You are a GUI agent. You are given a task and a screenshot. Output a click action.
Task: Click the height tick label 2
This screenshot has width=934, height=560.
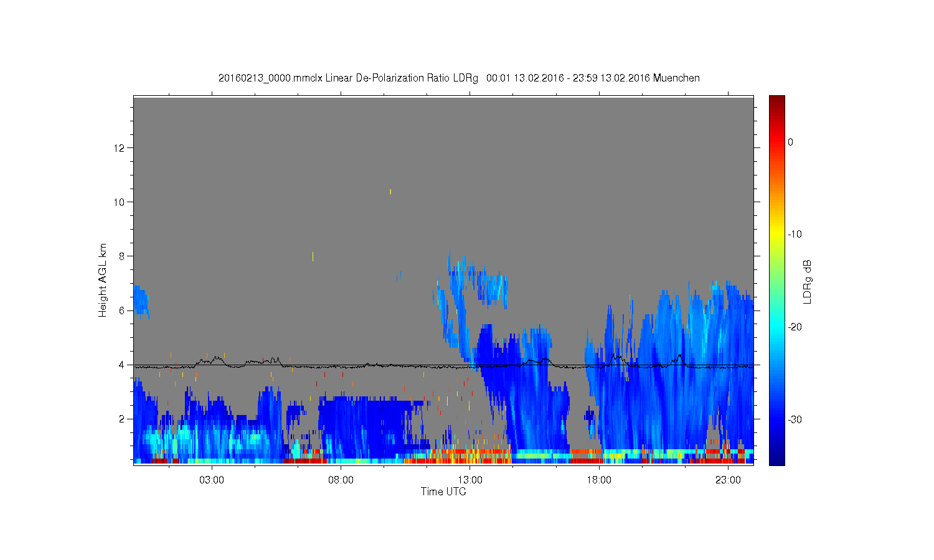point(122,419)
